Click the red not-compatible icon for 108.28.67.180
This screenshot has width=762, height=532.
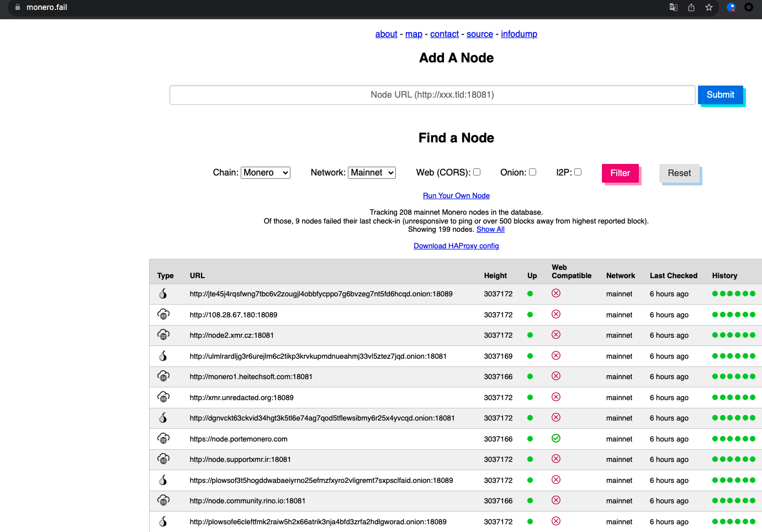556,314
